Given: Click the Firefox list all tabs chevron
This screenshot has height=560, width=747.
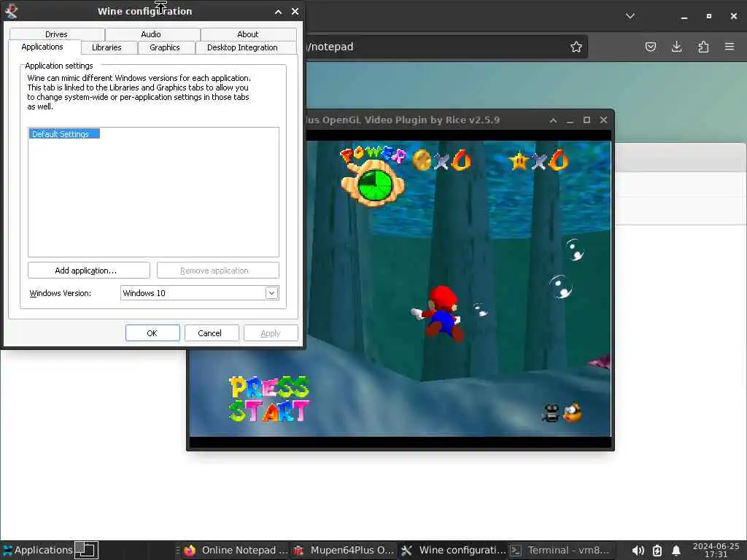Looking at the screenshot, I should click(630, 16).
